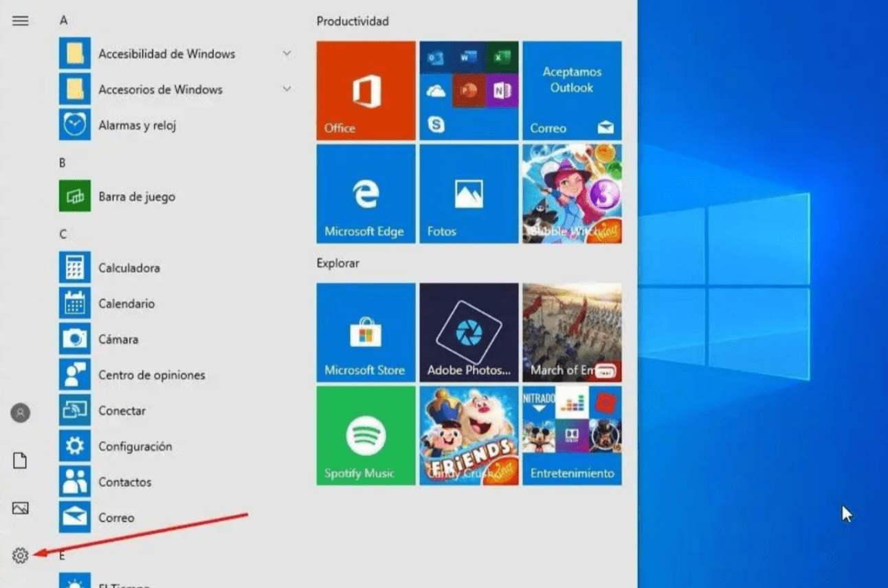Open the Office tile
This screenshot has width=888, height=588.
tap(366, 91)
